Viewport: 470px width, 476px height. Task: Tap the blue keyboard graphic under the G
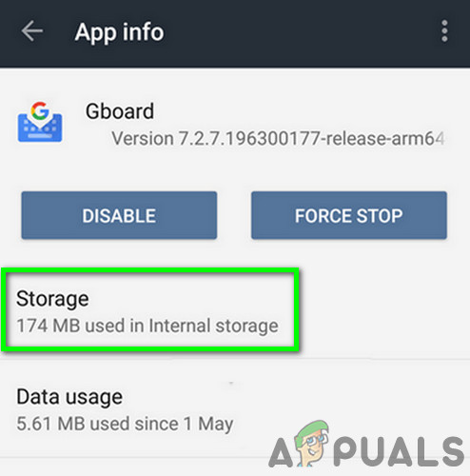tap(40, 129)
